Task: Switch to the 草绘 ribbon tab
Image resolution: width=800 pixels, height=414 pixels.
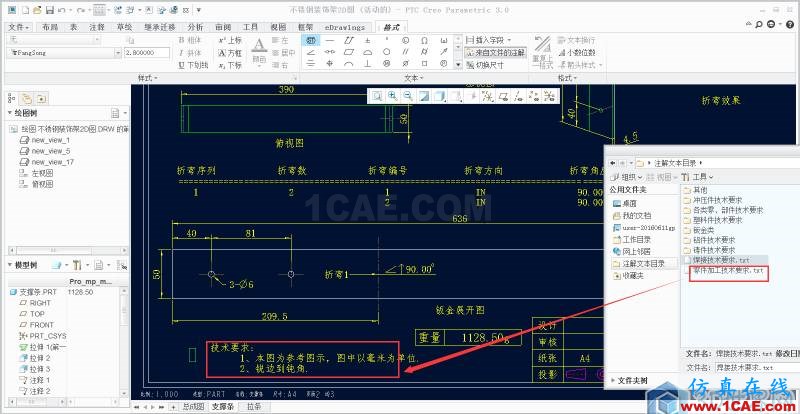Action: point(124,27)
